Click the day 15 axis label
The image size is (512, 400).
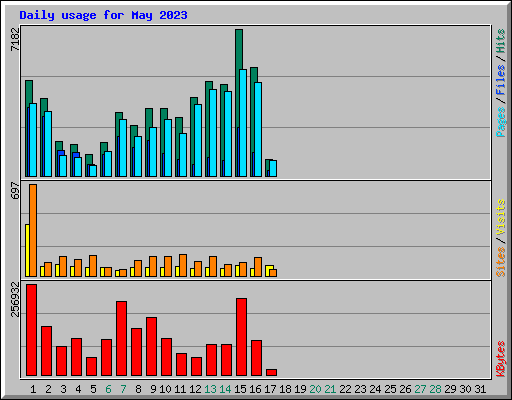[x=240, y=389]
